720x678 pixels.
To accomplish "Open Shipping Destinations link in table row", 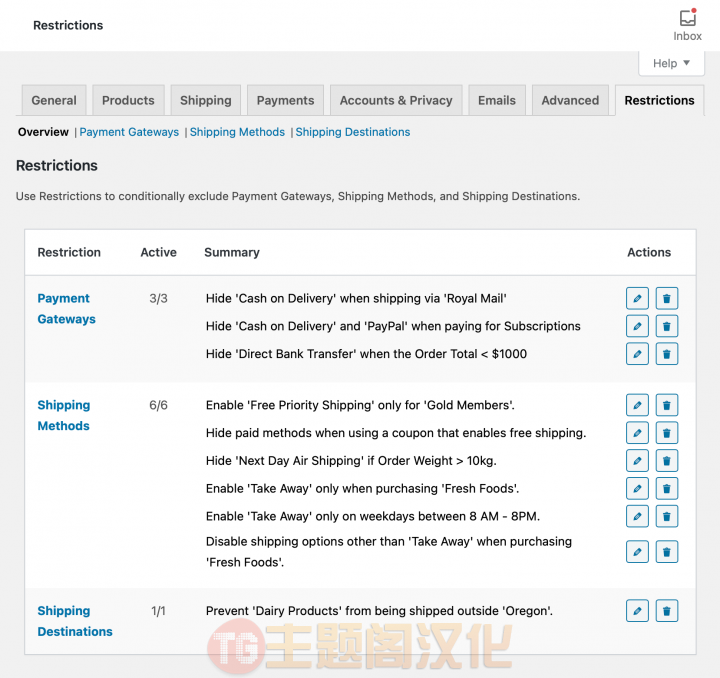I will click(x=75, y=621).
